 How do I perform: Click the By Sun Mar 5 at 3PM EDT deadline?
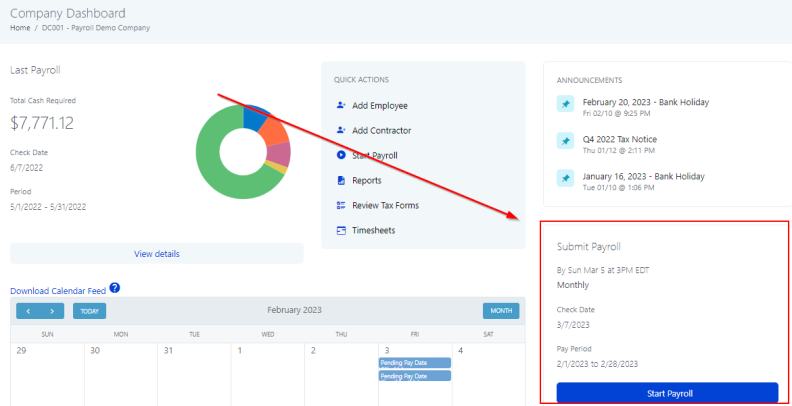pyautogui.click(x=603, y=270)
